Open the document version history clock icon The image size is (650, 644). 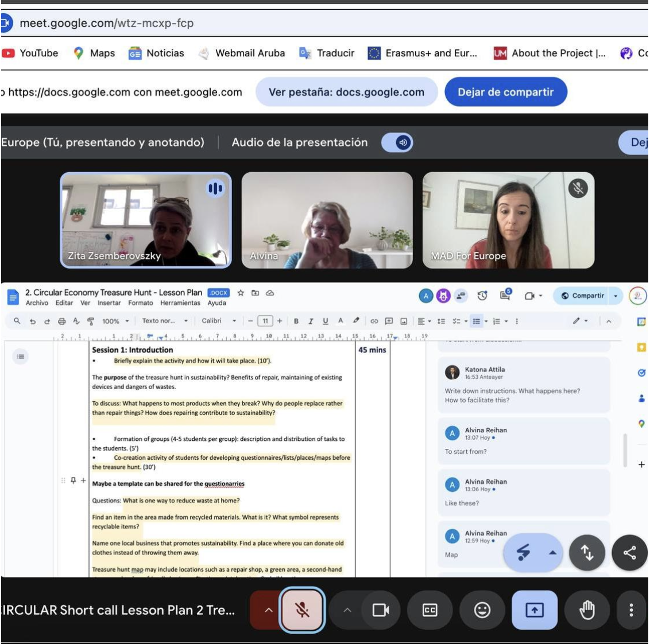(482, 296)
